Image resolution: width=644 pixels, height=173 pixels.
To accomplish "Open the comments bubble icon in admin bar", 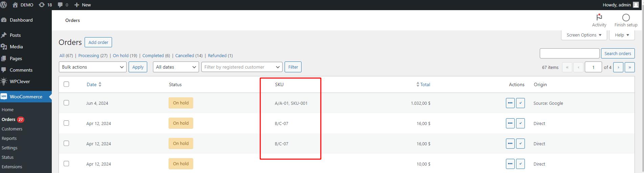I will click(60, 5).
